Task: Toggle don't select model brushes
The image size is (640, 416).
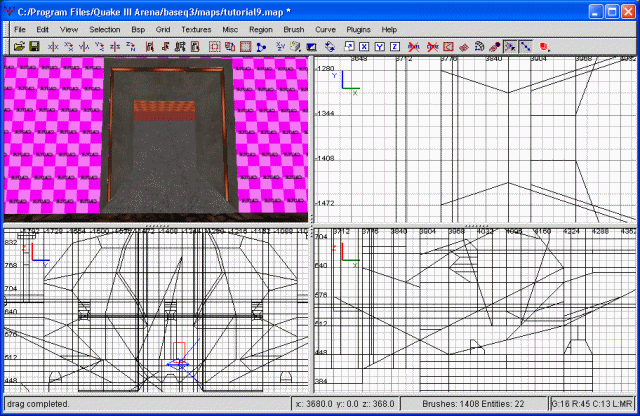Action: pyautogui.click(x=413, y=47)
